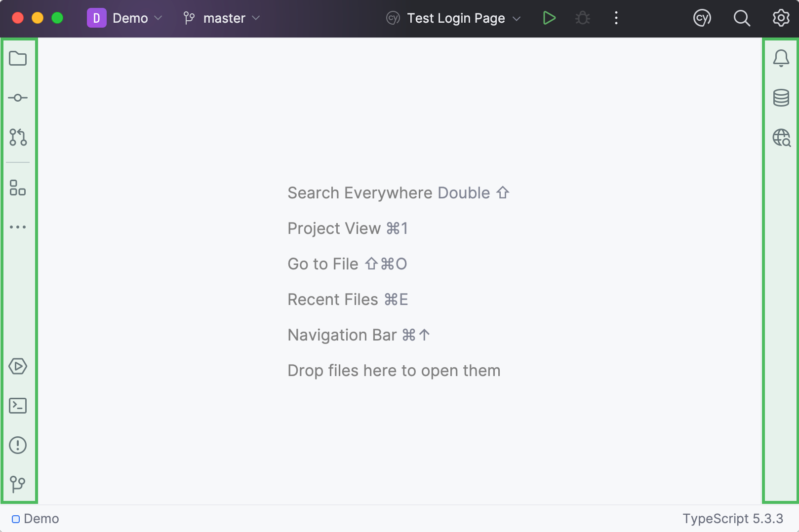Viewport: 799px width, 532px height.
Task: Click TypeScript 5.3.3 status bar widget
Action: coord(733,519)
